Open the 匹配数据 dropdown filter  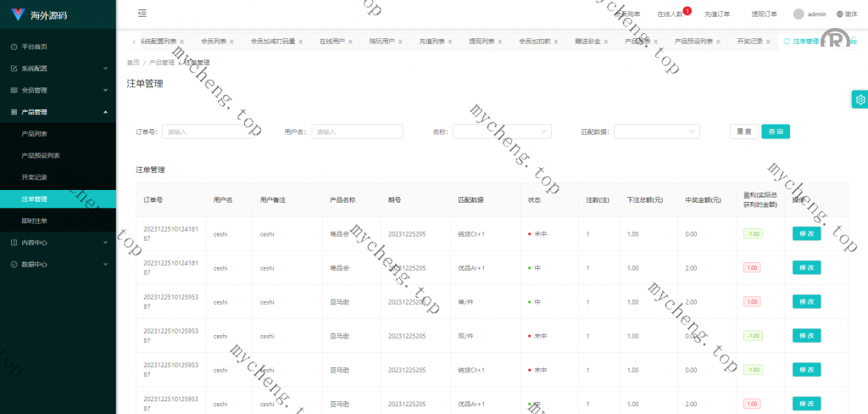click(656, 131)
